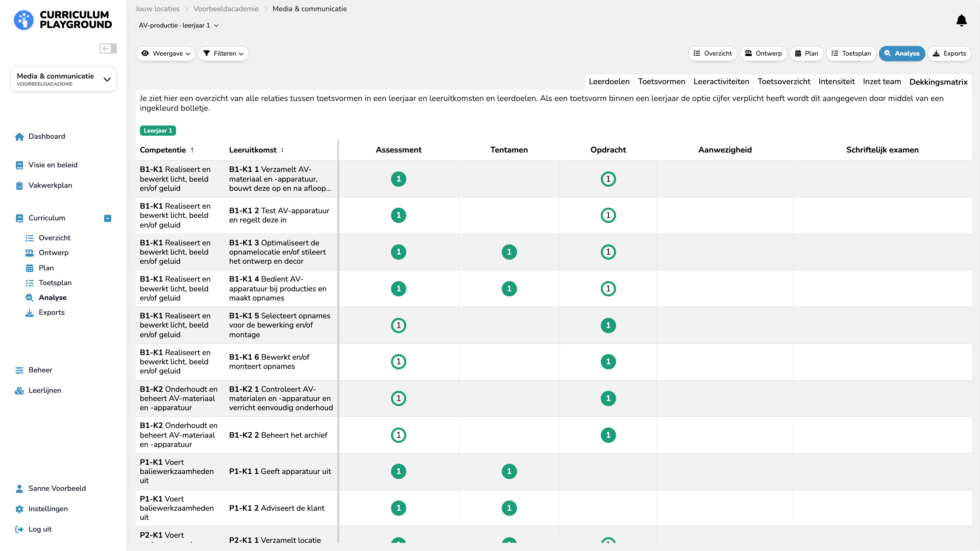
Task: Sort by Competentie using the arrow
Action: [192, 150]
